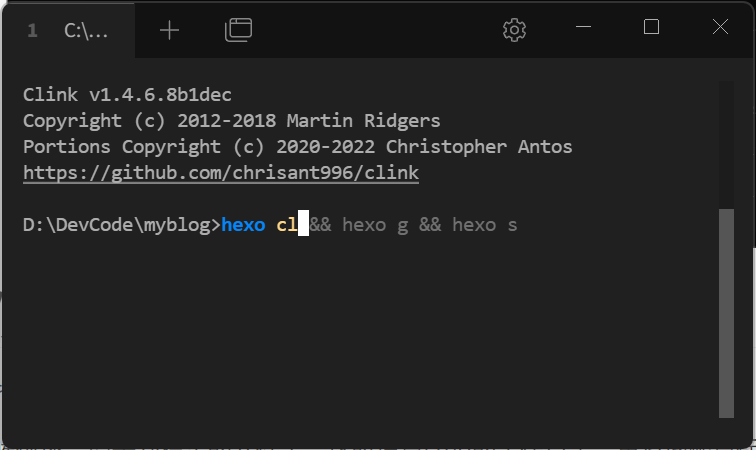Select the C:\... terminal tab

(x=68, y=31)
